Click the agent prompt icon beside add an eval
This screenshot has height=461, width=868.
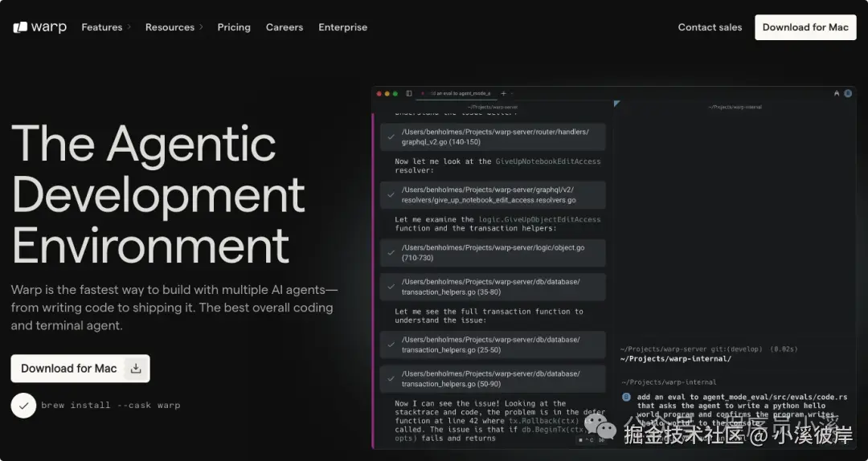(x=626, y=397)
